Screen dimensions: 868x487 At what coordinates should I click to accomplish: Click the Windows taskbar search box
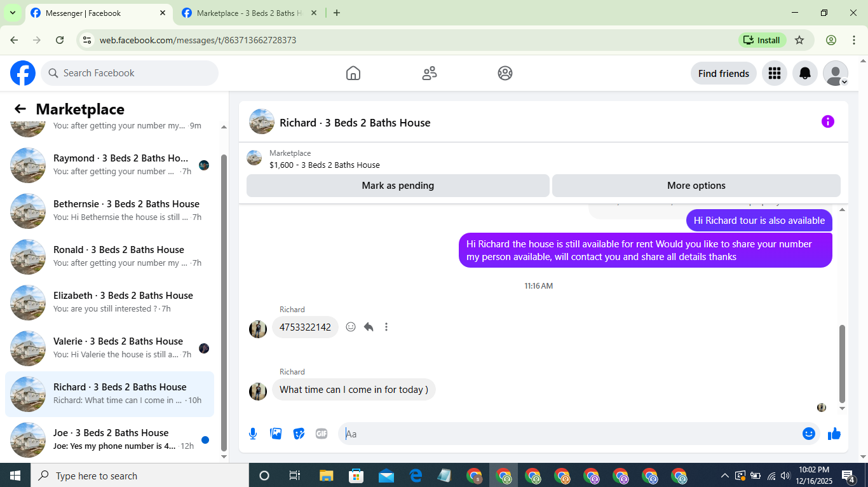tap(139, 476)
